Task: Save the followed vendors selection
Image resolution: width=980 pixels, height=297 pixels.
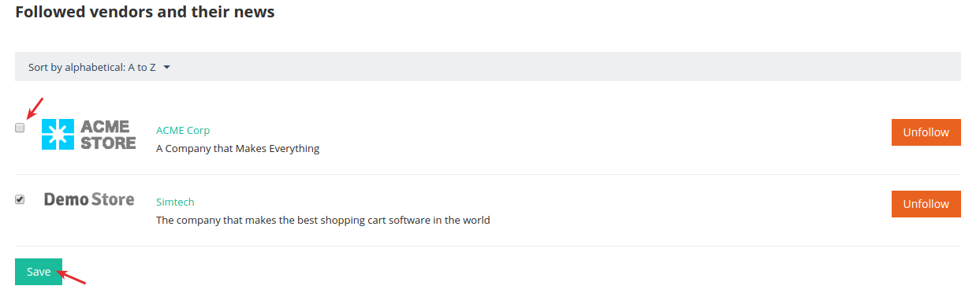Action: [x=39, y=271]
